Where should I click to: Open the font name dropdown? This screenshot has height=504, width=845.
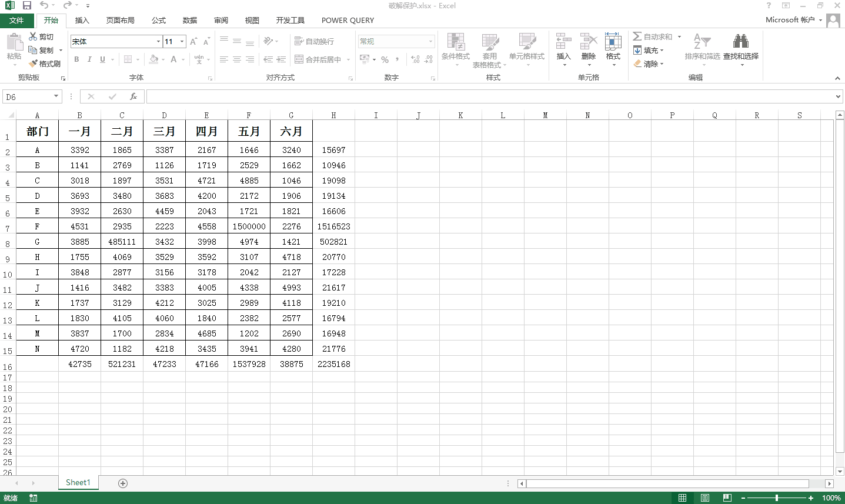(158, 41)
